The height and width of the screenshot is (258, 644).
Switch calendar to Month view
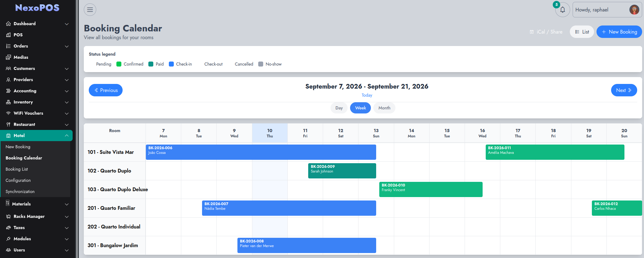(384, 108)
